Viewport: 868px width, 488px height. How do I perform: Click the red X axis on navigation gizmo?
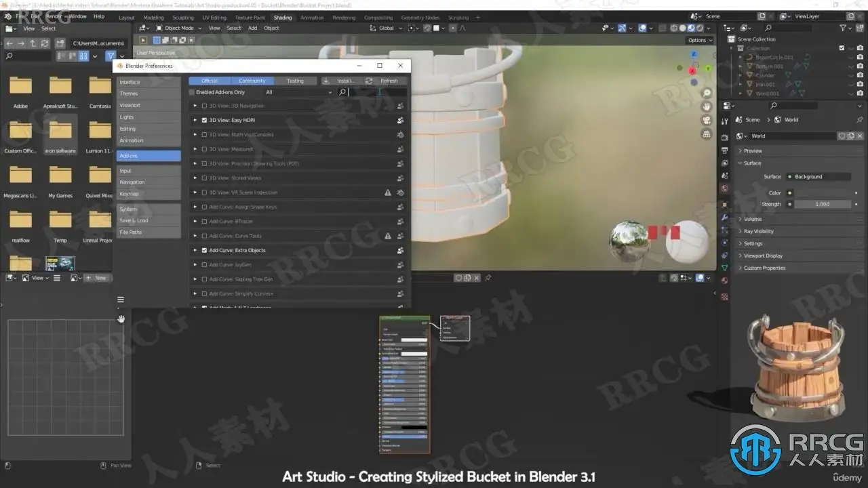click(x=692, y=70)
